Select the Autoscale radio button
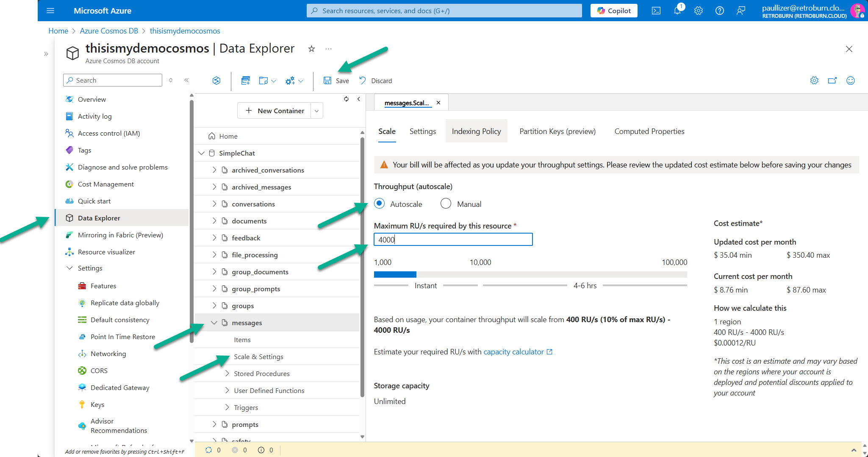This screenshot has height=457, width=868. (380, 203)
